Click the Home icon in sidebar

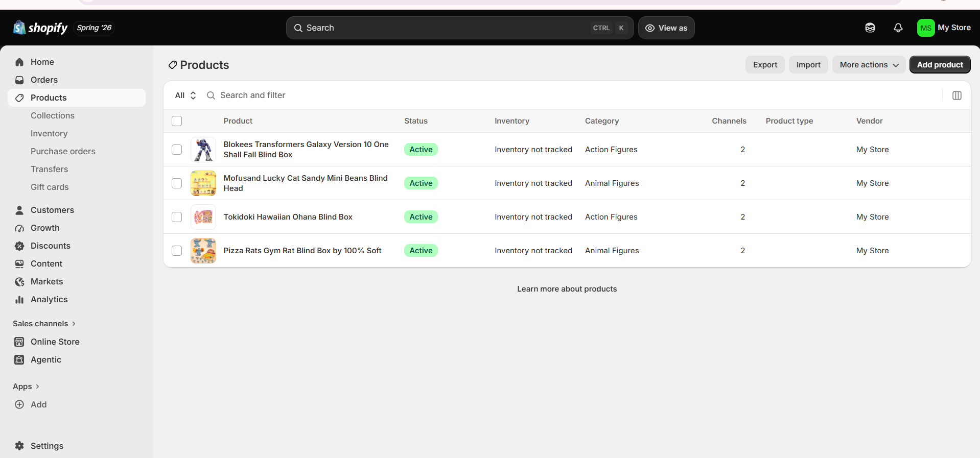(19, 62)
